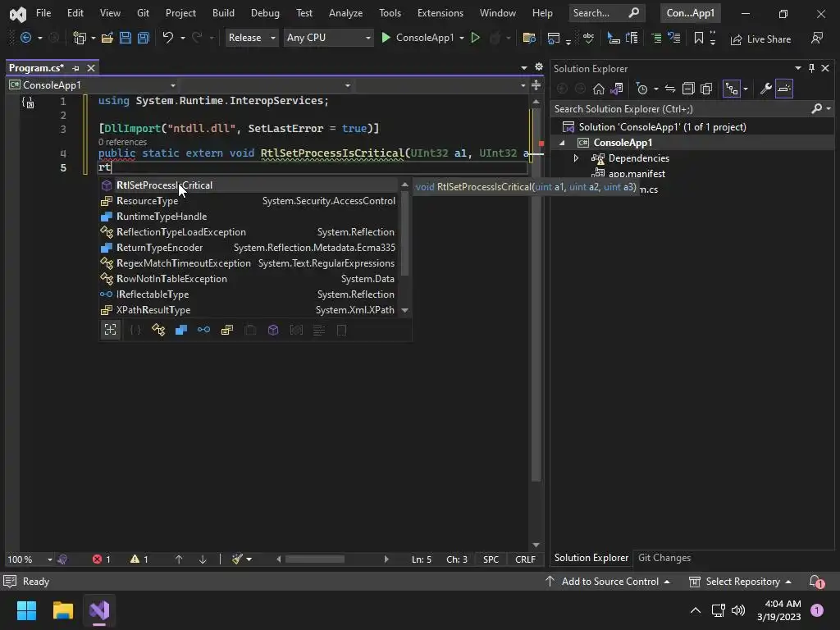This screenshot has height=630, width=840.
Task: Pick ResourceType from the completion list
Action: (x=249, y=201)
